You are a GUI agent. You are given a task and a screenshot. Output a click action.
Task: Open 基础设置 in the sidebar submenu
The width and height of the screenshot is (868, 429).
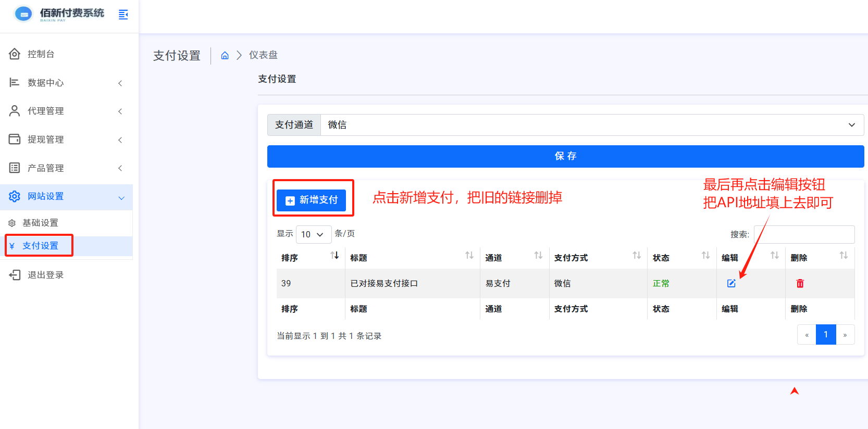(x=40, y=223)
